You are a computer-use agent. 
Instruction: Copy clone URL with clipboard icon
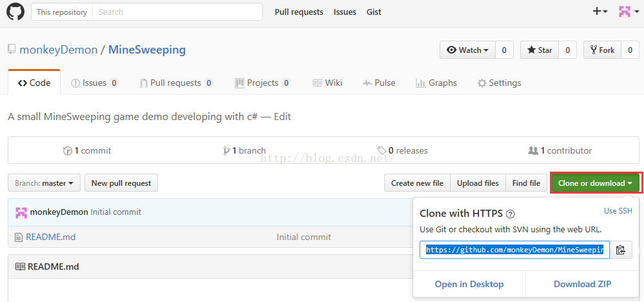(621, 250)
